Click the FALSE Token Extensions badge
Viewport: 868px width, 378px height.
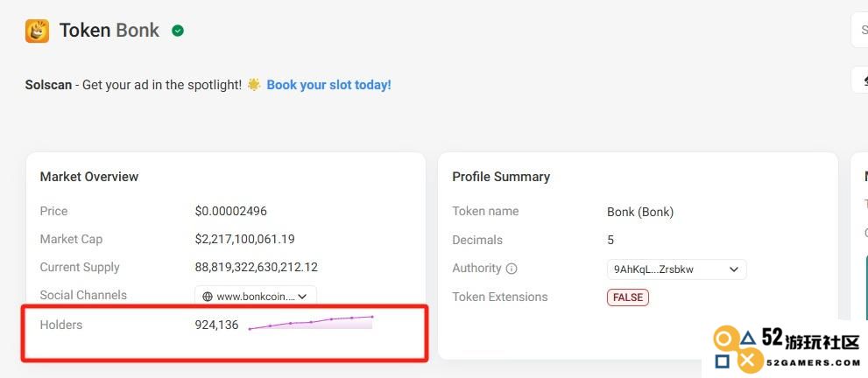point(628,297)
